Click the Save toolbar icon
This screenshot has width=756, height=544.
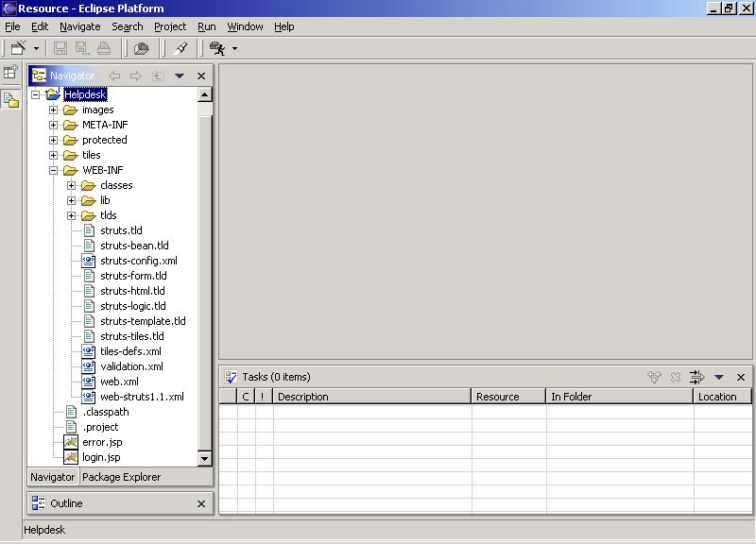point(60,48)
